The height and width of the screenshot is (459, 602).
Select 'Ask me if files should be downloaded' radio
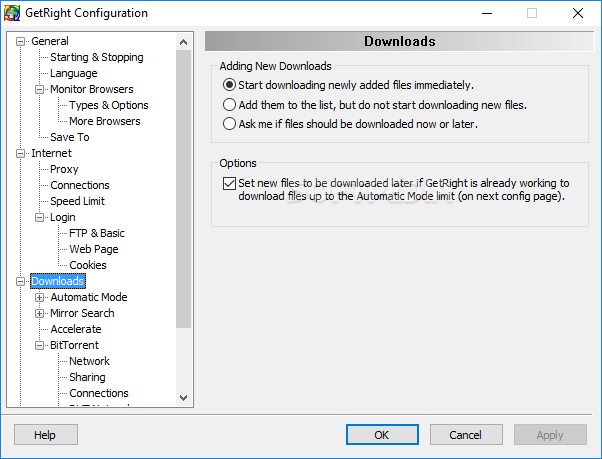[229, 124]
